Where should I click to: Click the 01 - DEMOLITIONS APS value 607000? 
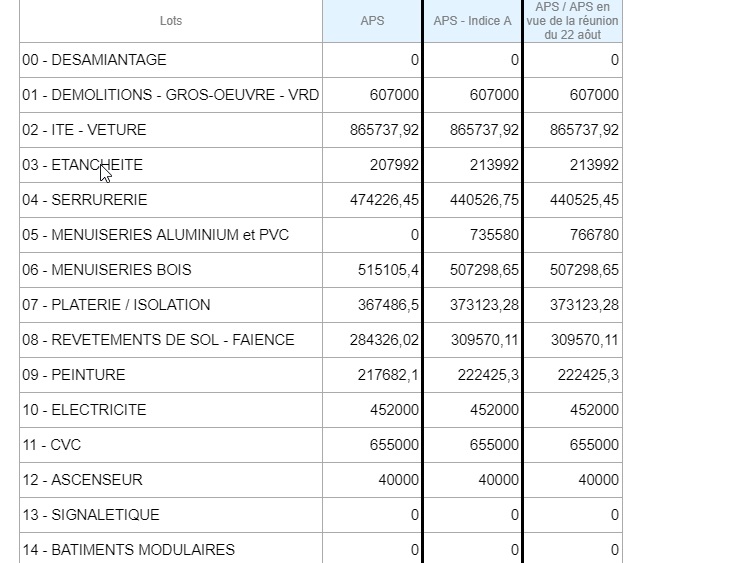[394, 95]
